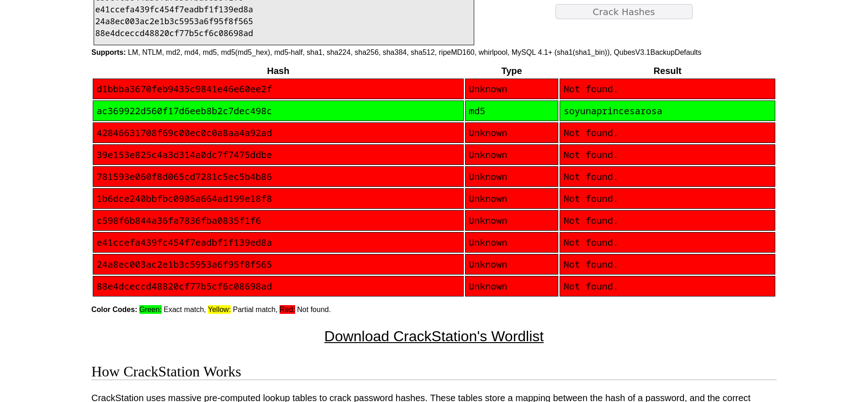Select hash ac369922d560f17d6eeb8b2c7dec498c cell
This screenshot has width=868, height=402.
pyautogui.click(x=278, y=111)
